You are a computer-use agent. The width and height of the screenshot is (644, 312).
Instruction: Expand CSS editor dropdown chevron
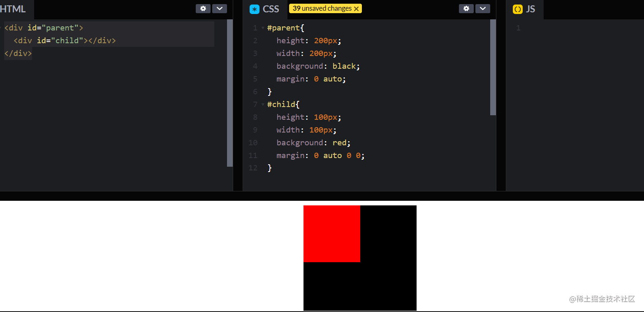pos(483,9)
